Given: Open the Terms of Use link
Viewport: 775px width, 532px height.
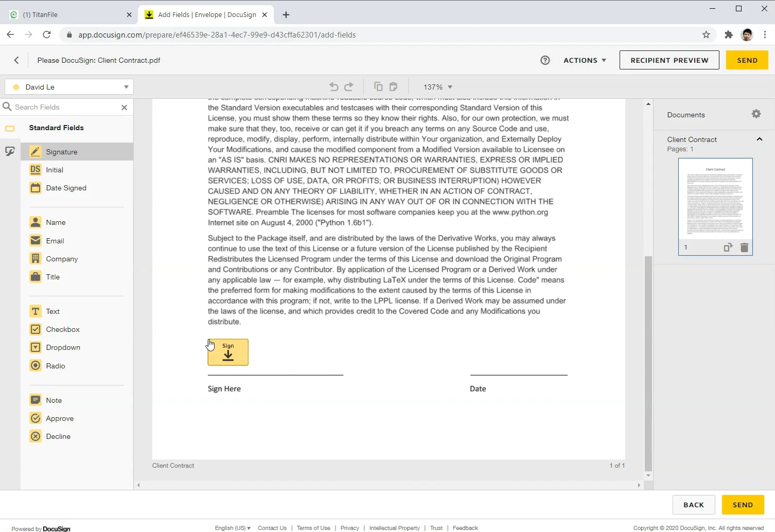Looking at the screenshot, I should (x=313, y=528).
